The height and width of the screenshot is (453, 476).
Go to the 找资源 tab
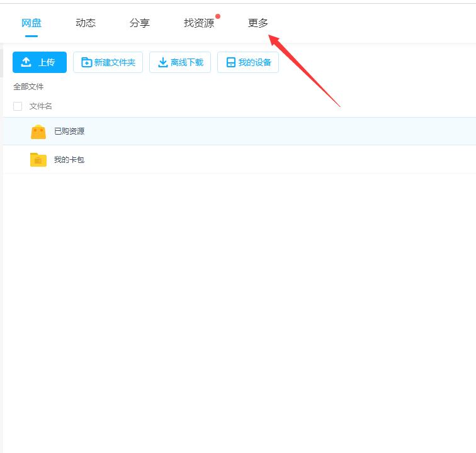click(x=199, y=23)
